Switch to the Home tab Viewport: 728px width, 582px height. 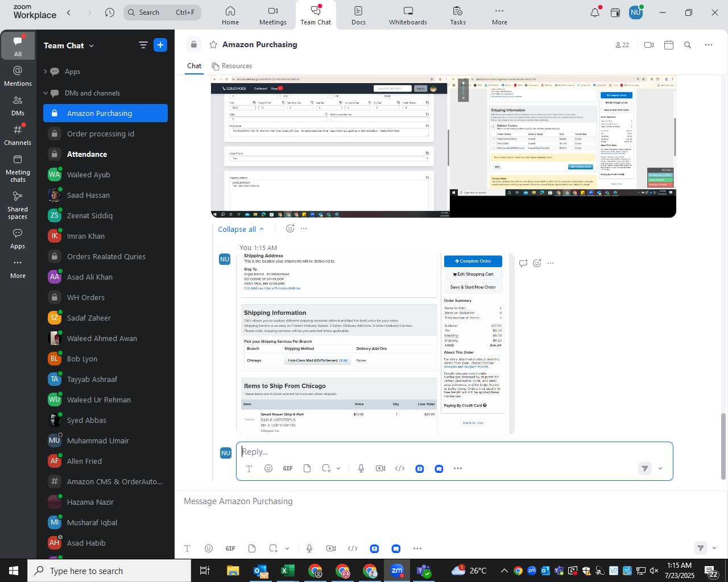pos(230,15)
